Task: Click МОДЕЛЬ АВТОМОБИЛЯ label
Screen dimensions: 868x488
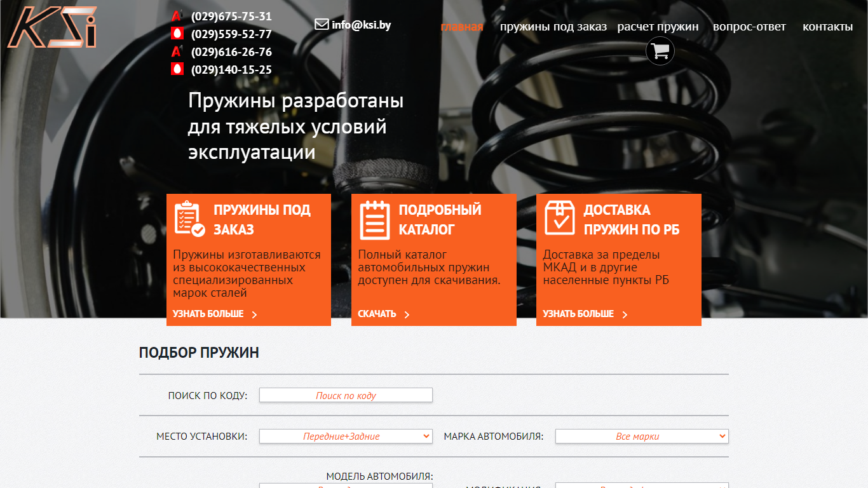Action: 379,476
